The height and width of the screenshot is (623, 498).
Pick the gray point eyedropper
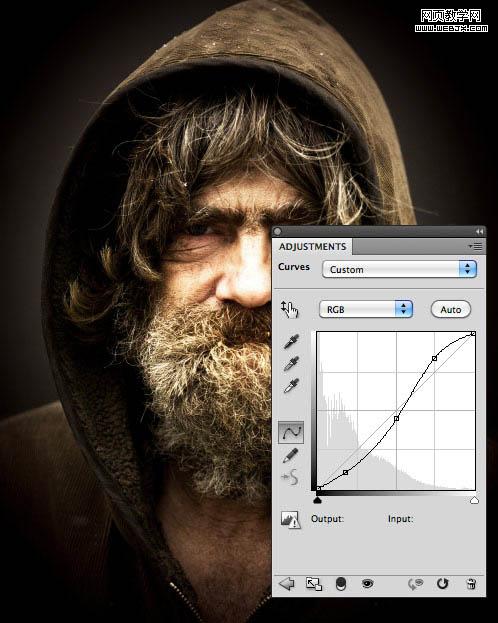tap(291, 364)
